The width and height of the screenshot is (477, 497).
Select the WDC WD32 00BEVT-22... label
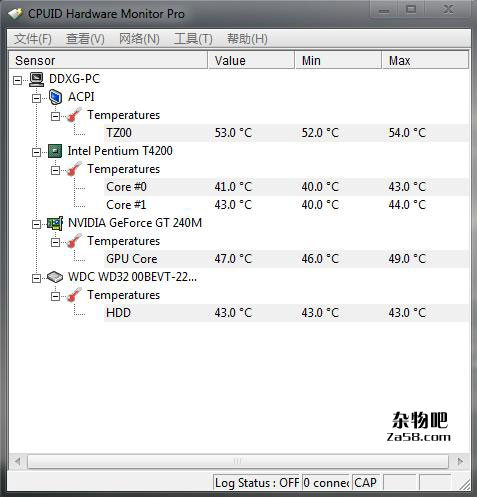(x=132, y=277)
